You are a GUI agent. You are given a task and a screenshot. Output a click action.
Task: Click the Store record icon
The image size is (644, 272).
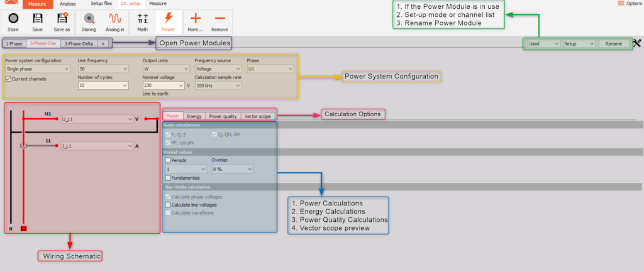pos(13,19)
